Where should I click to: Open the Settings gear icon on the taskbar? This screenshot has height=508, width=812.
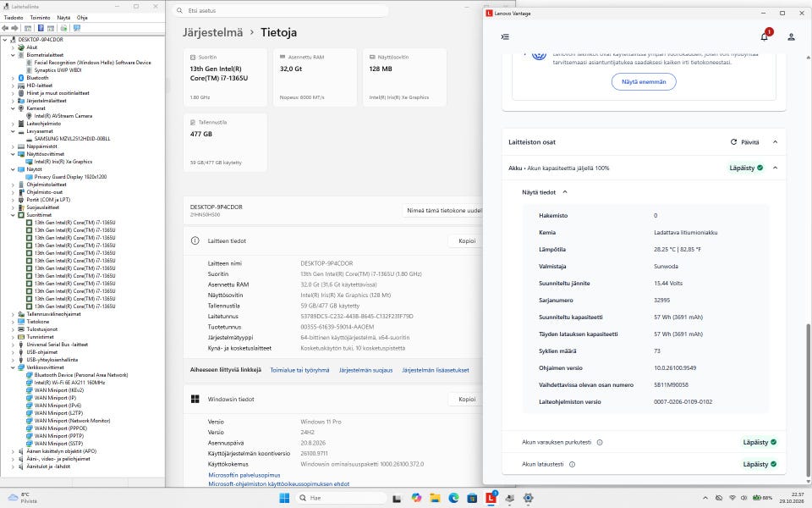tap(528, 498)
